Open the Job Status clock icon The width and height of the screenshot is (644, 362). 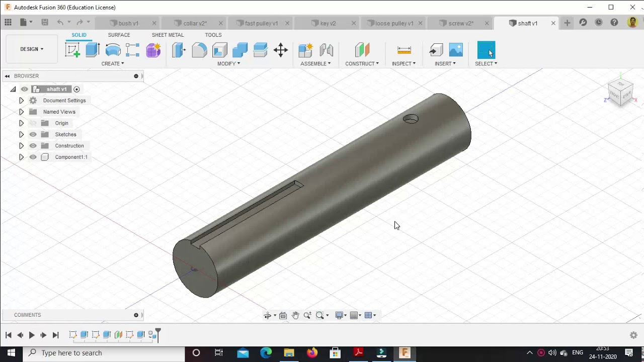pos(599,23)
